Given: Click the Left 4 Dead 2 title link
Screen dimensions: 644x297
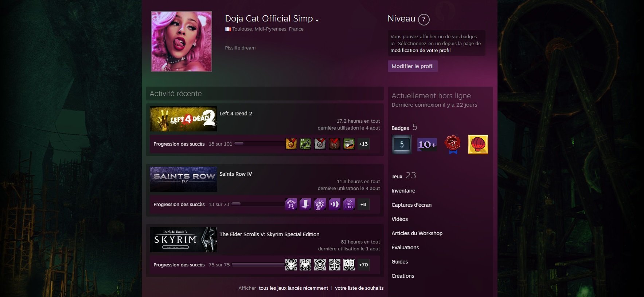Looking at the screenshot, I should tap(236, 114).
